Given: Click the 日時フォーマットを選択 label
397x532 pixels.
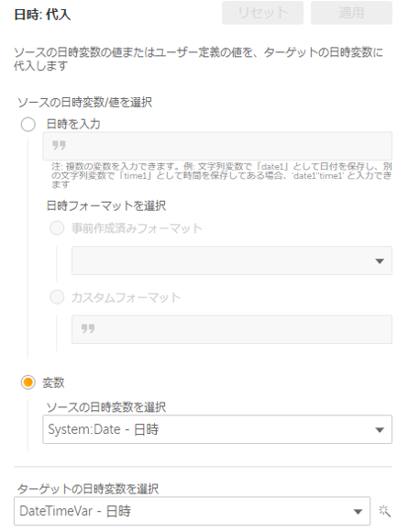Looking at the screenshot, I should [x=106, y=206].
